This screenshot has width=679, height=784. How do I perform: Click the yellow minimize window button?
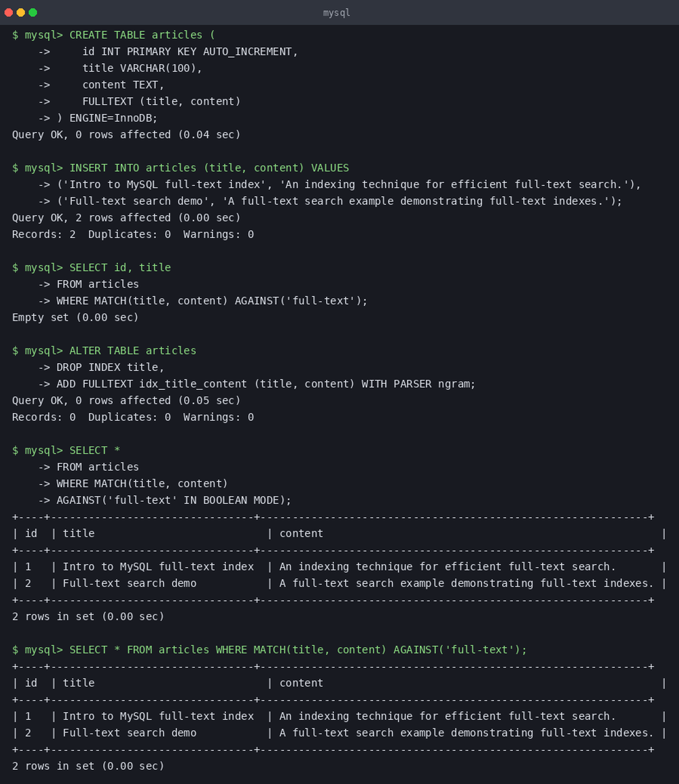pyautogui.click(x=21, y=12)
